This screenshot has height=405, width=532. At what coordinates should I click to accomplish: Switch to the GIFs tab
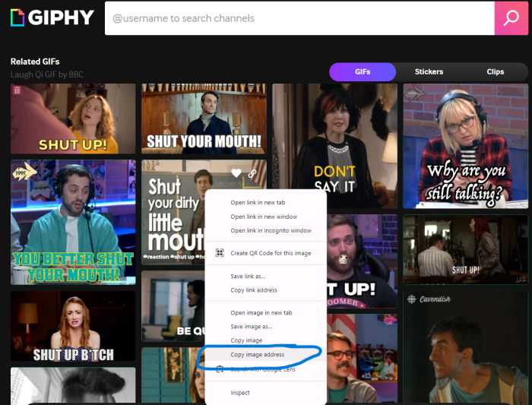pyautogui.click(x=363, y=72)
